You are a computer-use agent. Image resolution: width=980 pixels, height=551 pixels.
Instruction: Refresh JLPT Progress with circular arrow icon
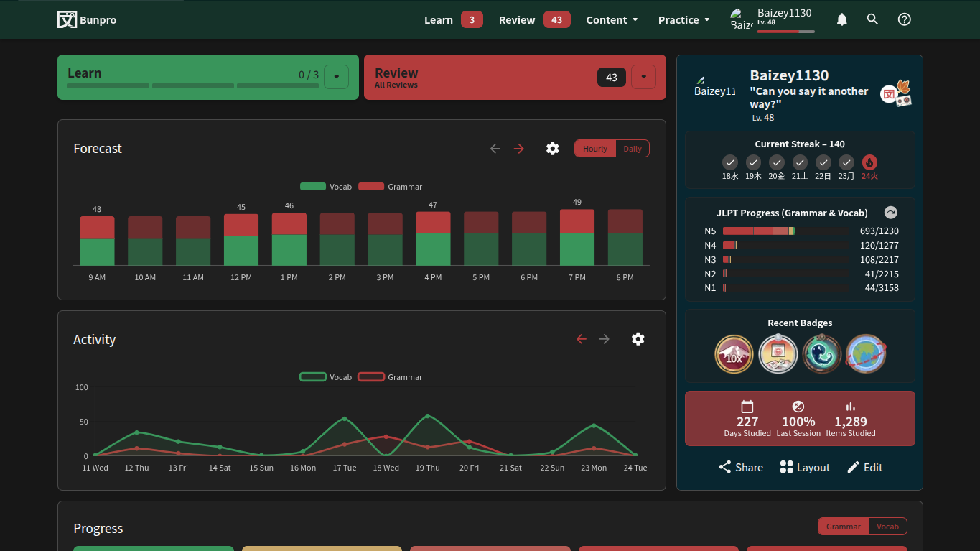890,213
